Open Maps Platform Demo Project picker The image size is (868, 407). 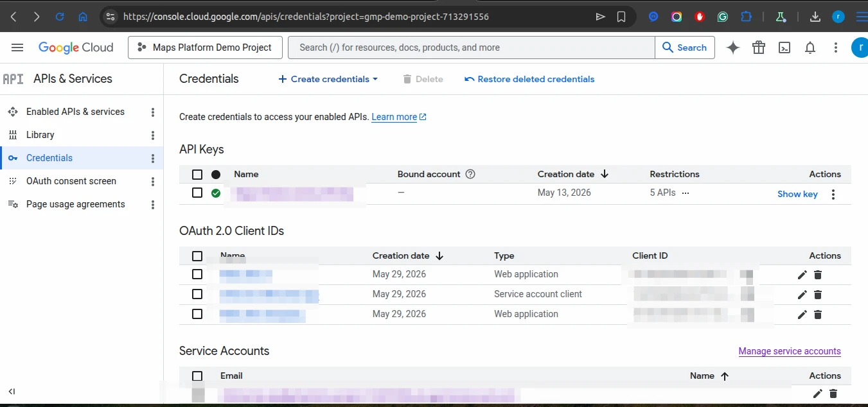205,48
